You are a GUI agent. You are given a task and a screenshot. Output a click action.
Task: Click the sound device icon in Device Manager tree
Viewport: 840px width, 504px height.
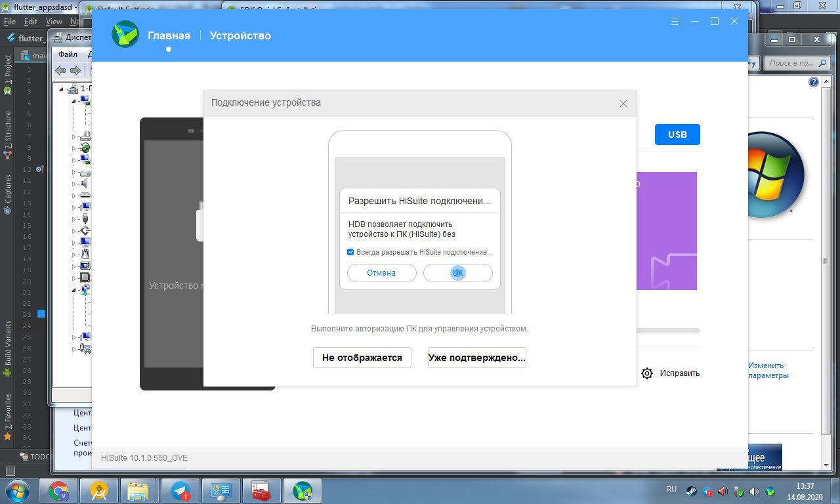(x=85, y=183)
